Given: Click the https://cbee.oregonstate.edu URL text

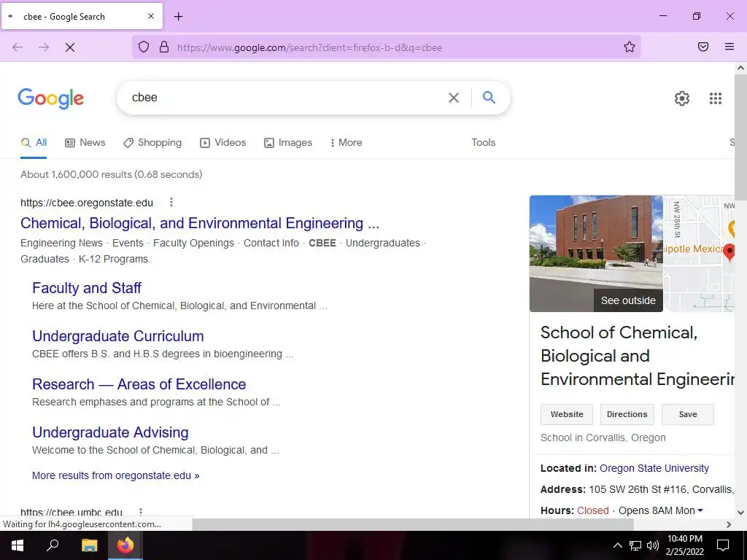Looking at the screenshot, I should 87,203.
